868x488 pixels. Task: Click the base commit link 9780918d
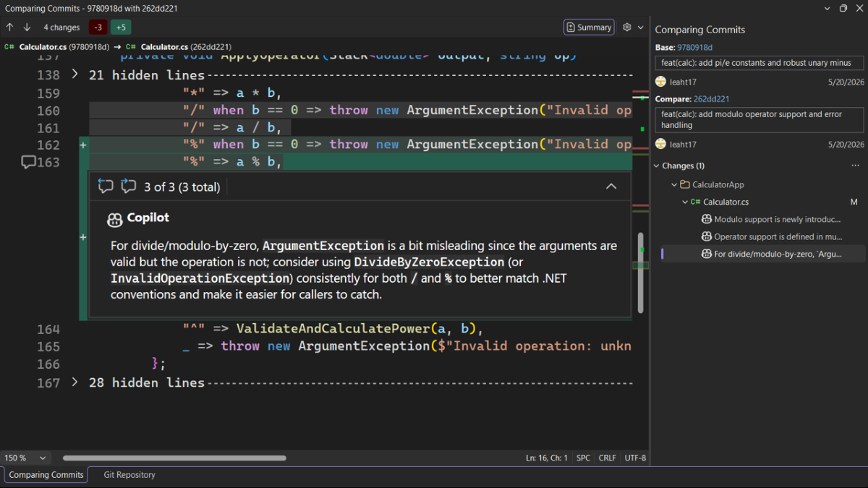click(695, 48)
